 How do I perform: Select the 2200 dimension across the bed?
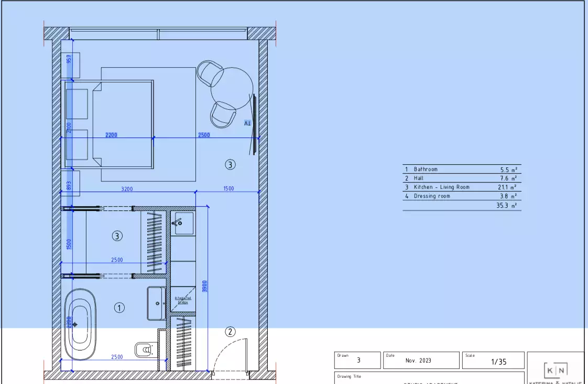pos(111,135)
